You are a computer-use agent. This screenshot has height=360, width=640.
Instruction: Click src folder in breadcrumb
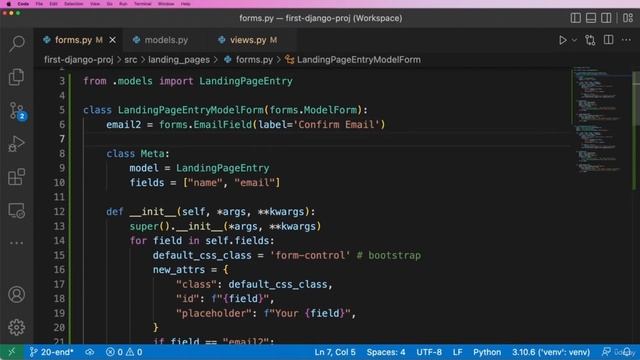(131, 60)
